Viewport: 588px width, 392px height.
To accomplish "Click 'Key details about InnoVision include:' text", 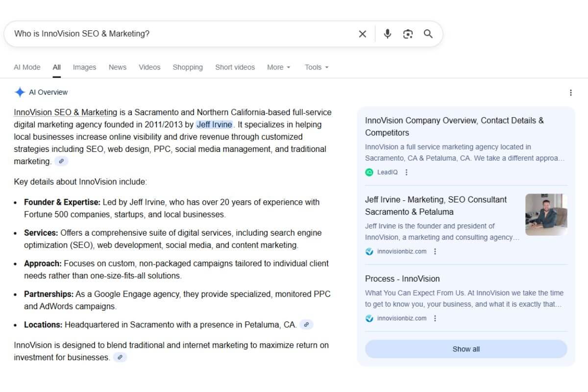I will pos(80,182).
